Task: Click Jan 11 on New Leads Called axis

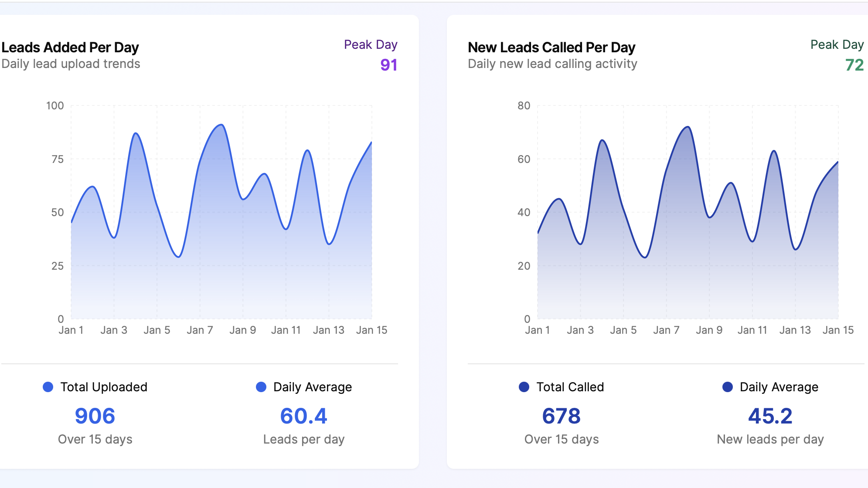Action: point(752,330)
